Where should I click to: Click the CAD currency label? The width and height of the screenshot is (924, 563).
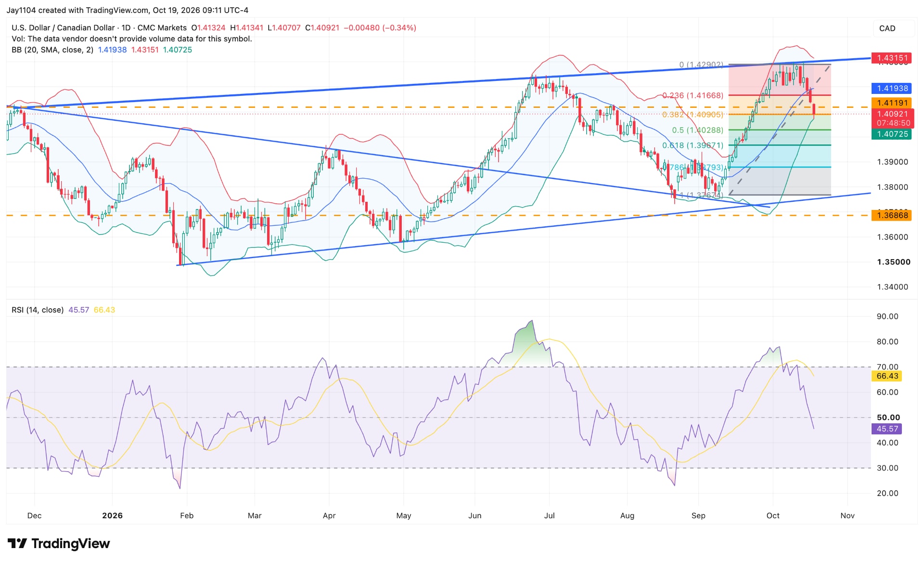point(887,28)
